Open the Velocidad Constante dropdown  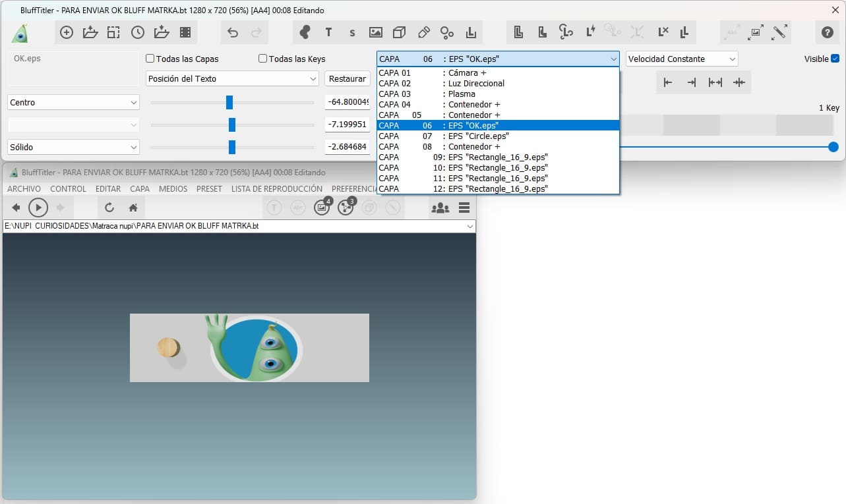[x=682, y=59]
